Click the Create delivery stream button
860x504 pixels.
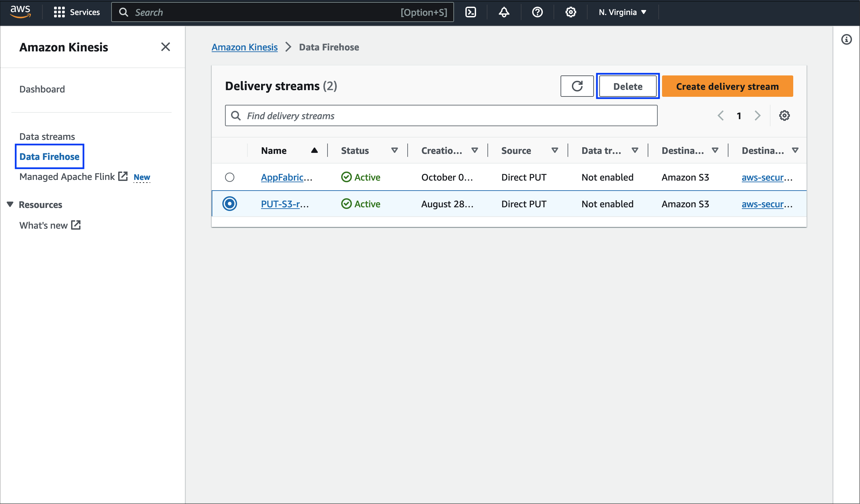coord(727,86)
